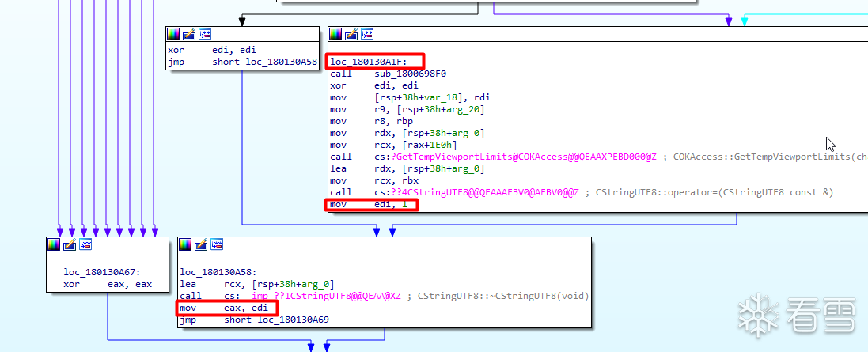The height and width of the screenshot is (352, 868).
Task: Click the color icon on loc_180130A58 node
Action: (185, 244)
